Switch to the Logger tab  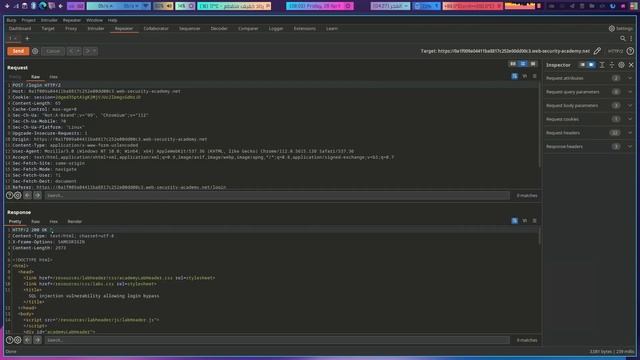276,29
